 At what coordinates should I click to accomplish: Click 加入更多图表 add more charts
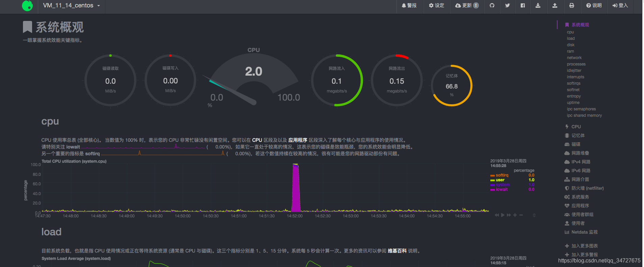coord(582,246)
